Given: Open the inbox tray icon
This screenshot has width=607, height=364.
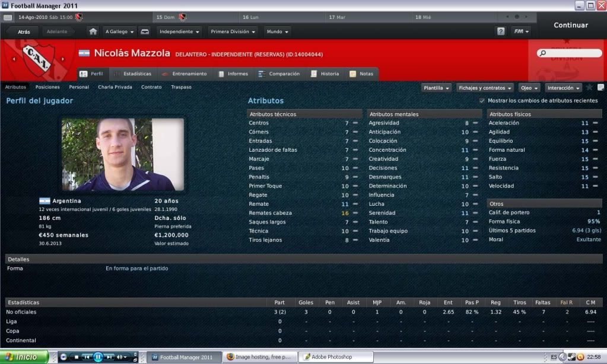Looking at the screenshot, I should click(145, 32).
